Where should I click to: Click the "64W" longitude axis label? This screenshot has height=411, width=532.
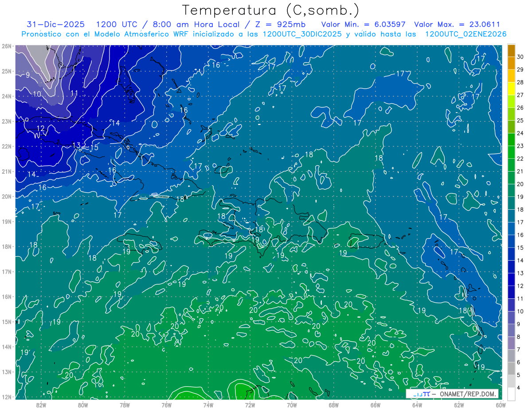[417, 405]
